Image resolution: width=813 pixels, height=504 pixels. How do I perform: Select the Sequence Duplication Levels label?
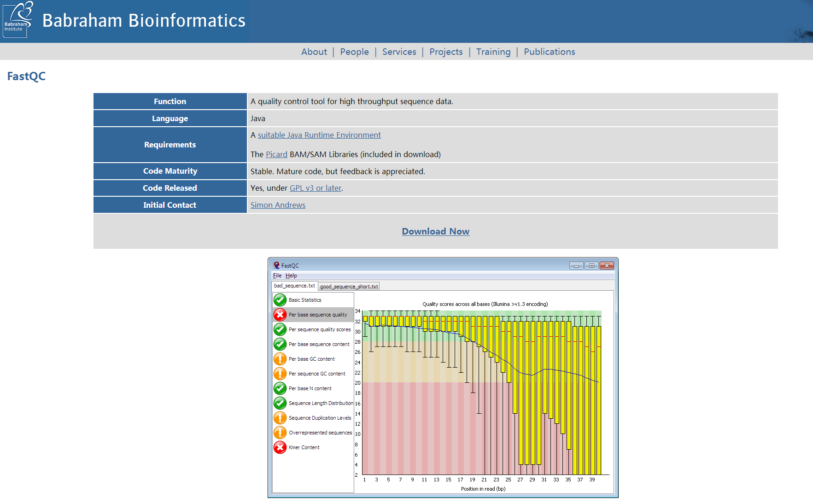pyautogui.click(x=320, y=418)
